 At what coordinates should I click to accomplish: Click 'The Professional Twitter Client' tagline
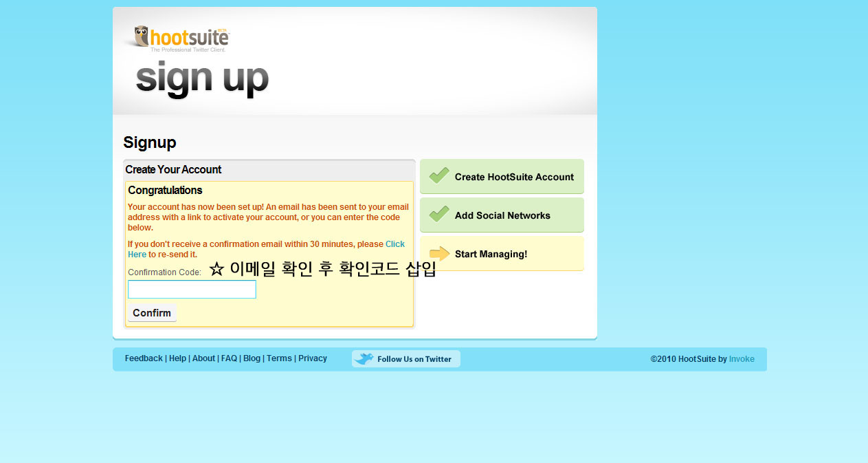point(188,50)
